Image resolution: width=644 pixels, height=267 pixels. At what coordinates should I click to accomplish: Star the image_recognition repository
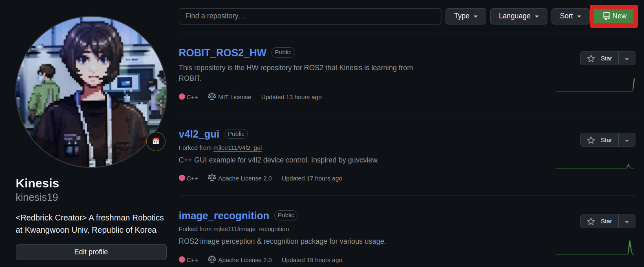[600, 221]
